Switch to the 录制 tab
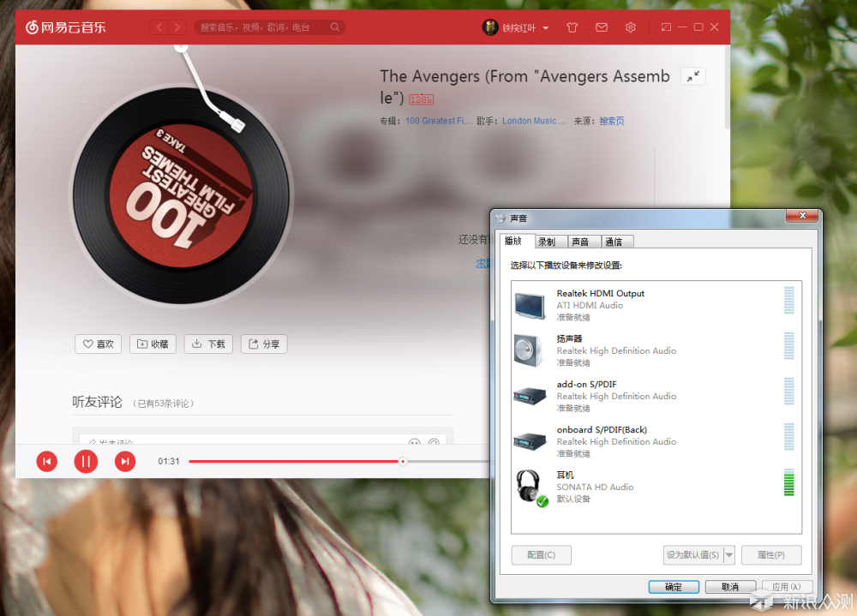The image size is (857, 616). 547,242
